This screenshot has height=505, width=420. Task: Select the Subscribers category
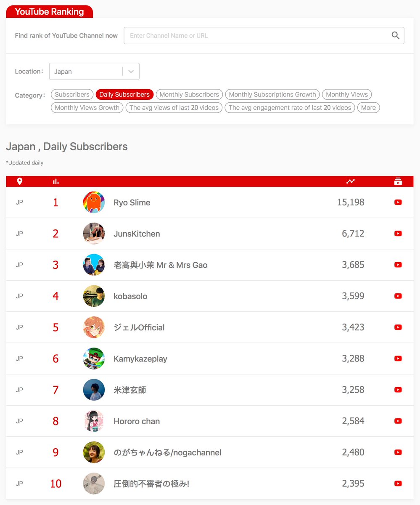[x=72, y=95]
